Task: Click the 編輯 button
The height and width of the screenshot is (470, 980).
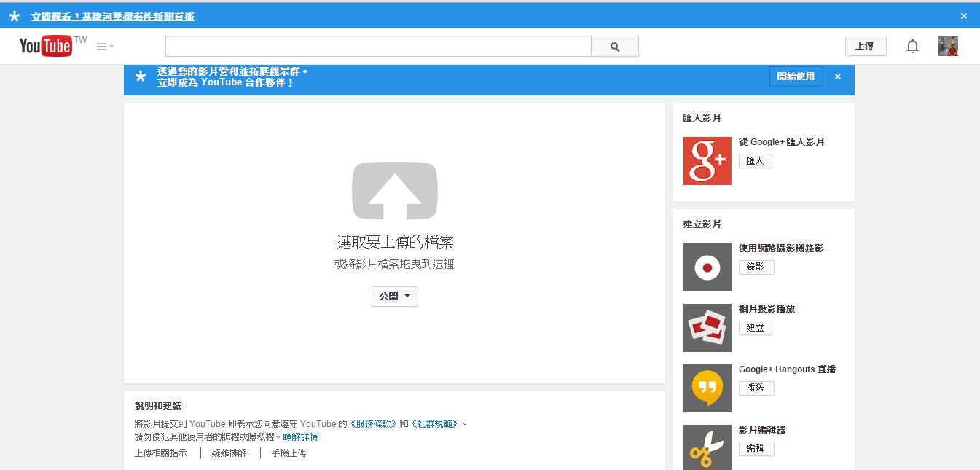Action: tap(756, 449)
